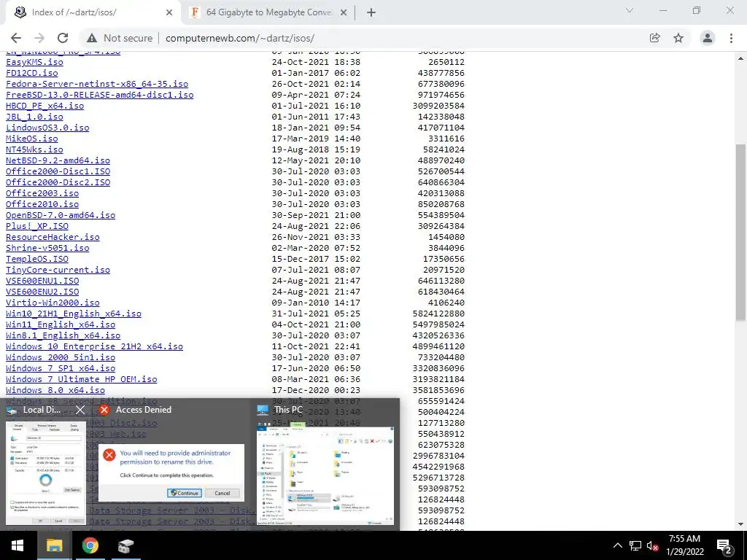This screenshot has height=560, width=747.
Task: Click Windows_7_Ultimate_HP_OEM.iso link
Action: click(82, 379)
